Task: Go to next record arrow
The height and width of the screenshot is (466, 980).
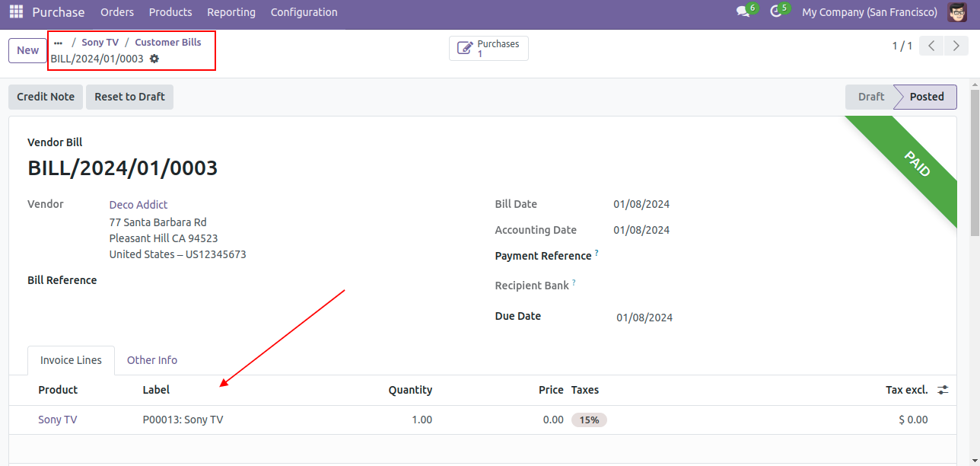Action: (x=956, y=46)
